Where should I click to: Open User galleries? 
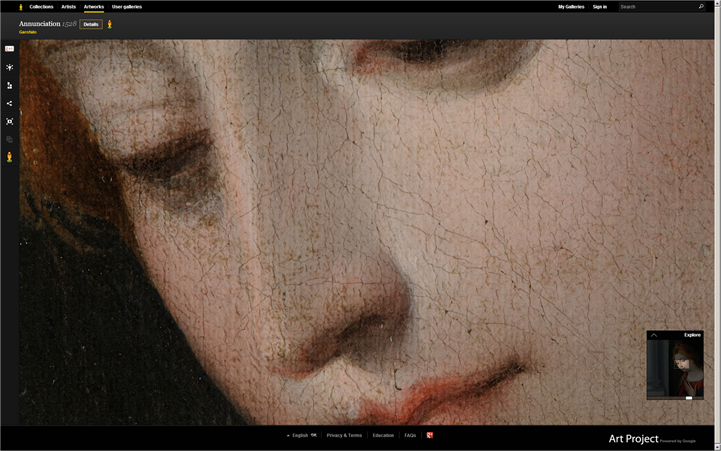(127, 7)
